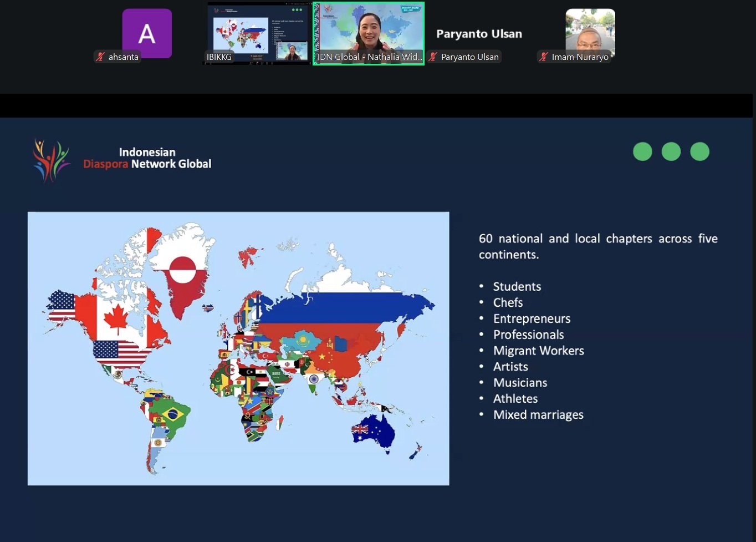This screenshot has height=542, width=756.
Task: Click Paryanto Ulsan's muted microphone icon
Action: pos(433,57)
